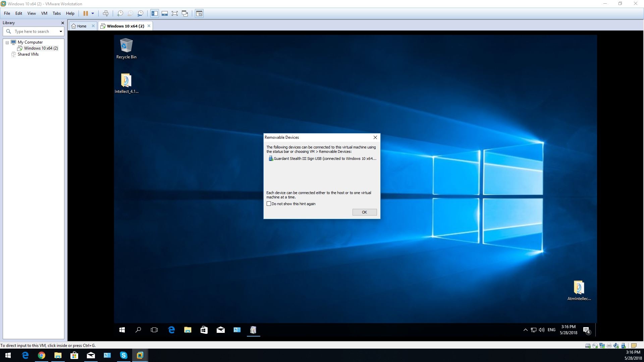Screen dimensions: 644x362
Task: Click Send Ctrl+Alt+Del toolbar icon
Action: (106, 13)
